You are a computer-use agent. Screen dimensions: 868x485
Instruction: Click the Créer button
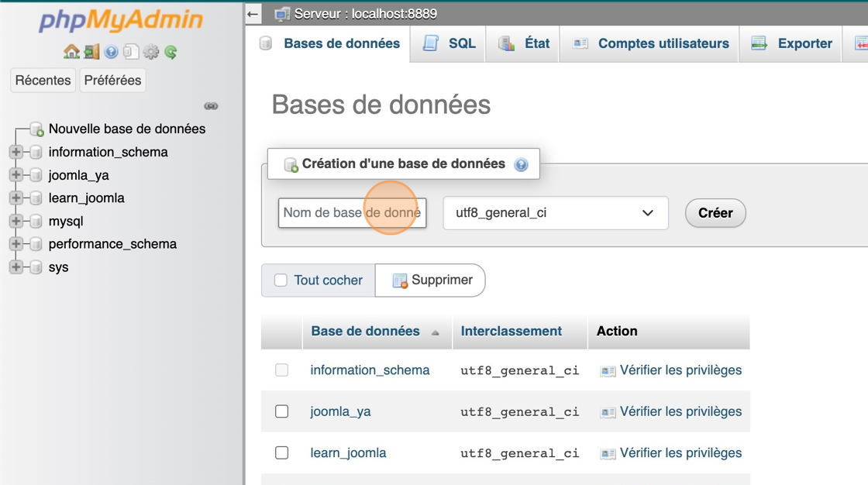click(715, 212)
